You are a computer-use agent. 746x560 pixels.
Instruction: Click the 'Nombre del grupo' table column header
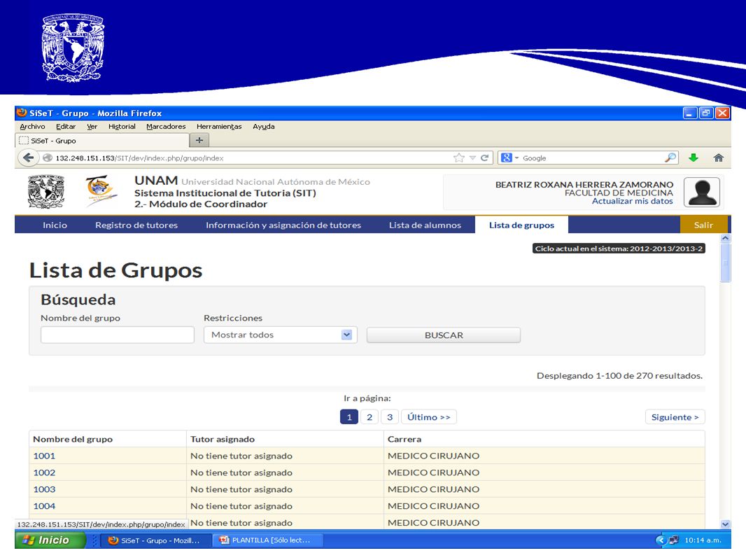click(x=73, y=439)
